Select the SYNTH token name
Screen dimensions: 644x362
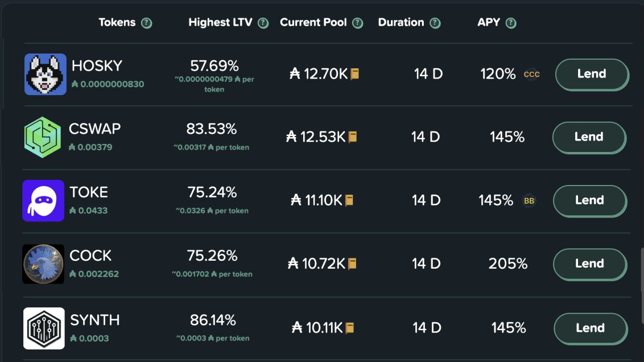[95, 320]
